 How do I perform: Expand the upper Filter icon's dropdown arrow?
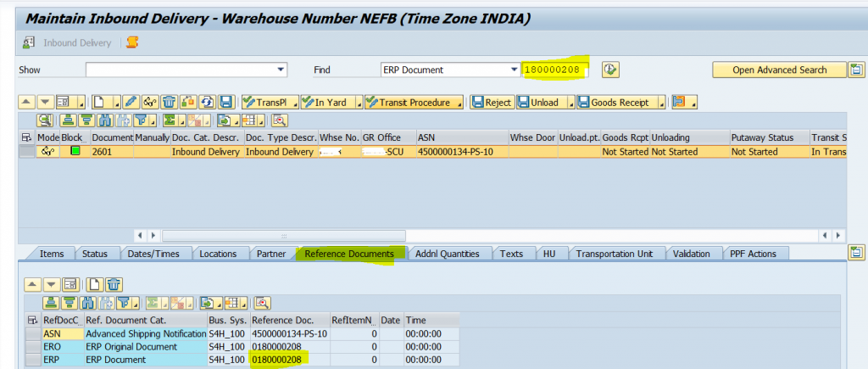coord(153,120)
